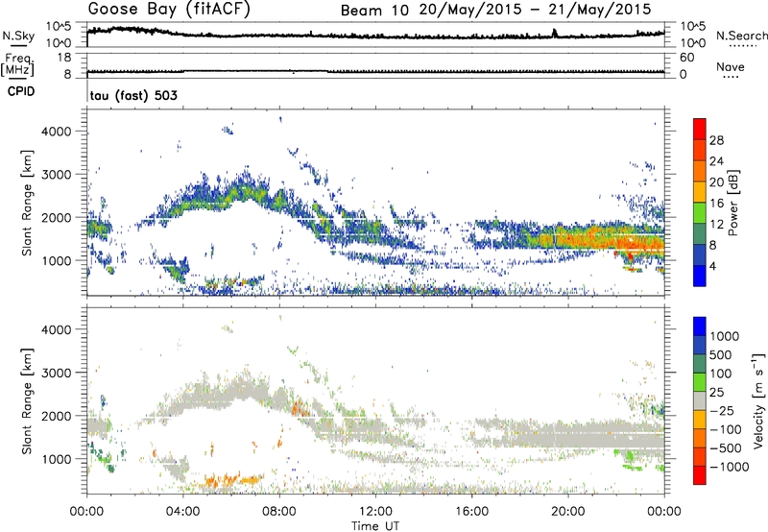This screenshot has width=768, height=532.
Task: Click the N.Search legend label
Action: pos(741,36)
